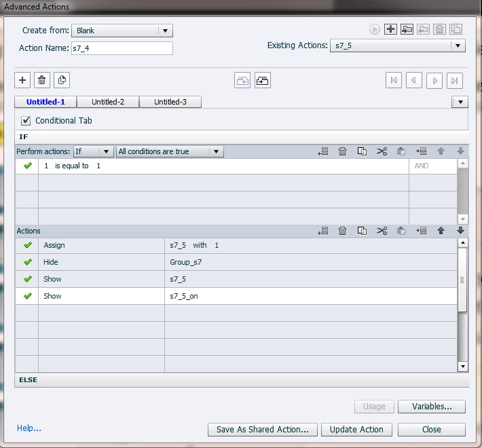
Task: Jump to last decision tab arrow
Action: tap(455, 81)
